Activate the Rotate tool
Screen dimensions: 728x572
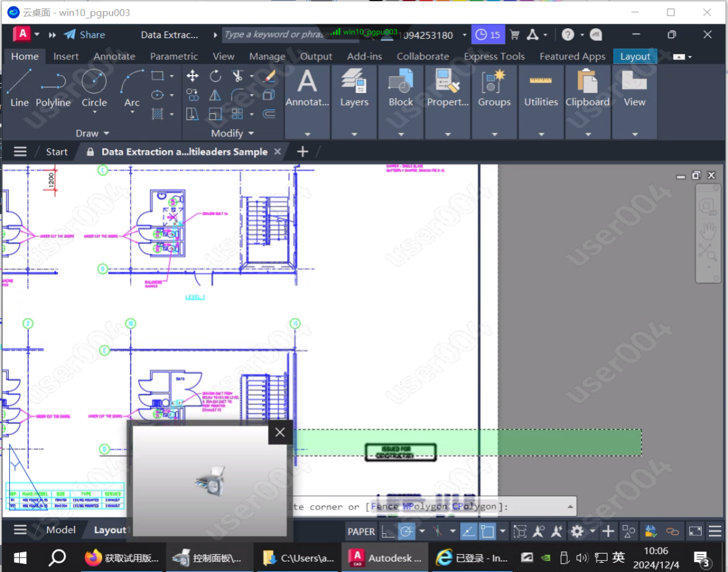[x=215, y=76]
